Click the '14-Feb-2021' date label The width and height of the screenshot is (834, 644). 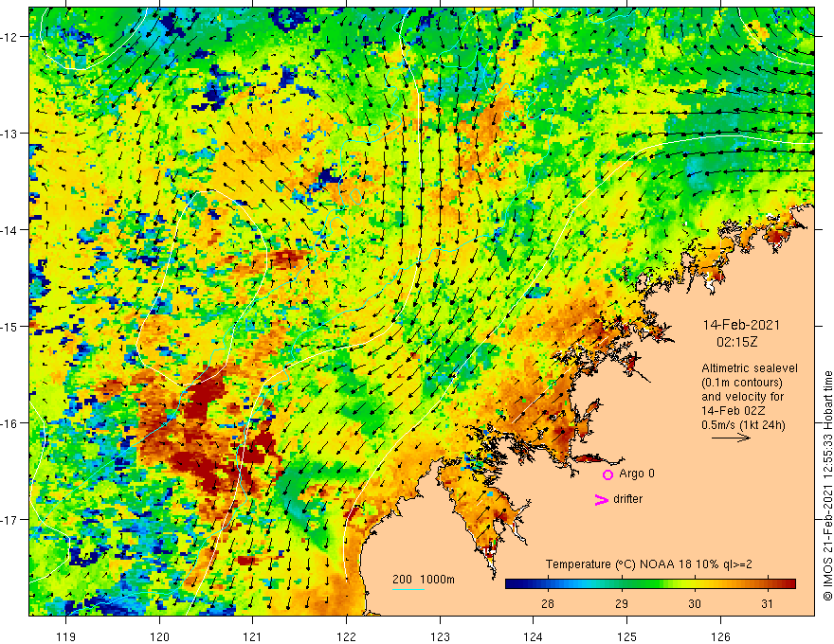(x=741, y=325)
